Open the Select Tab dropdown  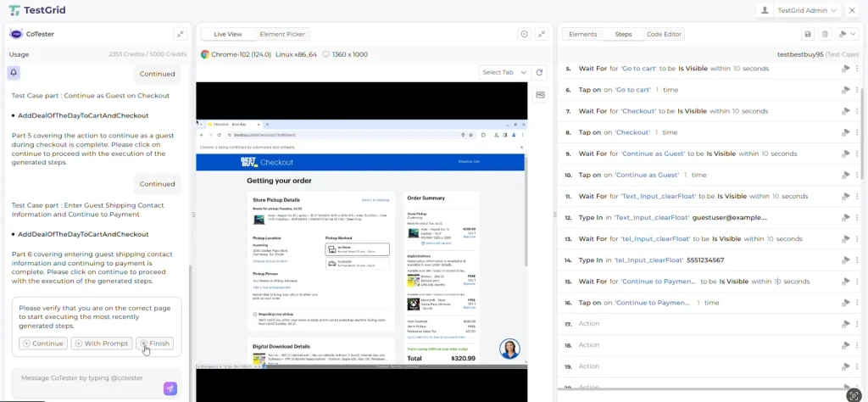tap(504, 72)
